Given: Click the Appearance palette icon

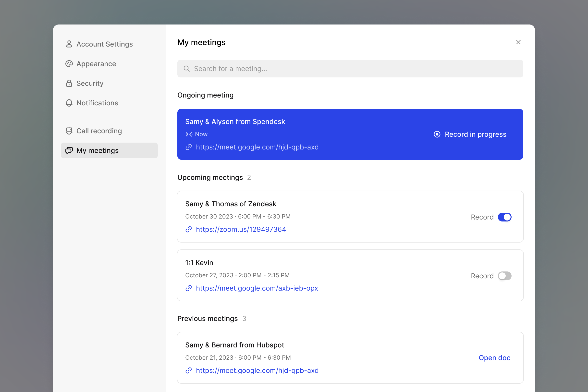Looking at the screenshot, I should (x=69, y=64).
